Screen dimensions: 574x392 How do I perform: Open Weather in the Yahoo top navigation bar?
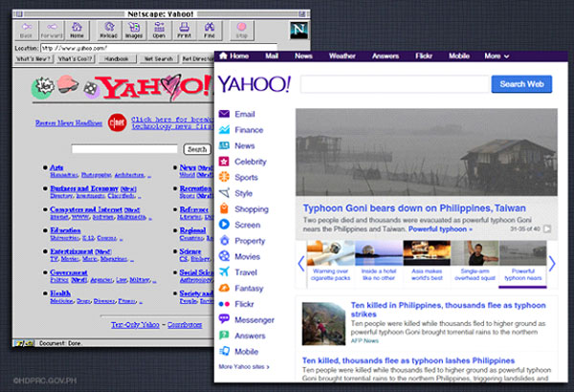[x=342, y=56]
